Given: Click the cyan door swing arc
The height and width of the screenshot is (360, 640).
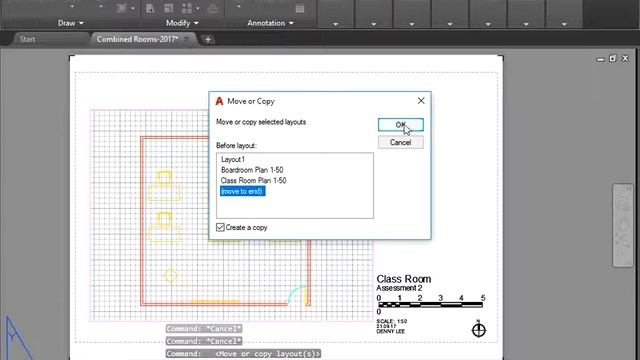Looking at the screenshot, I should [x=296, y=294].
